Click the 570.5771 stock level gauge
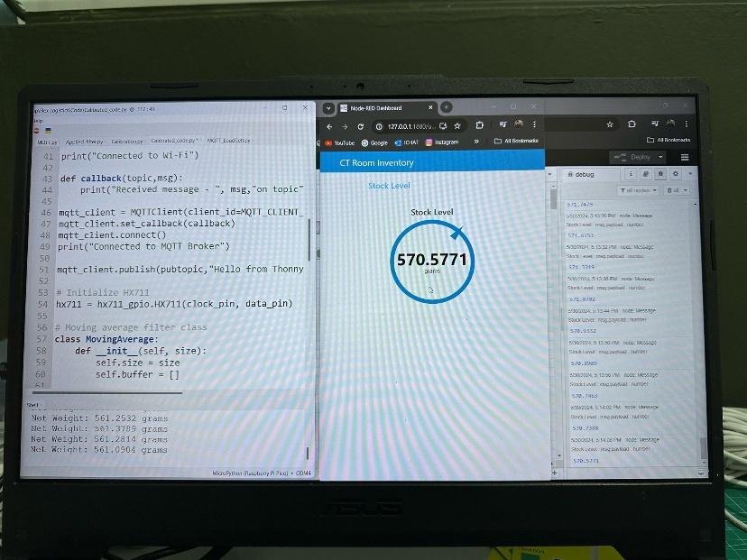The width and height of the screenshot is (747, 560). coord(432,261)
